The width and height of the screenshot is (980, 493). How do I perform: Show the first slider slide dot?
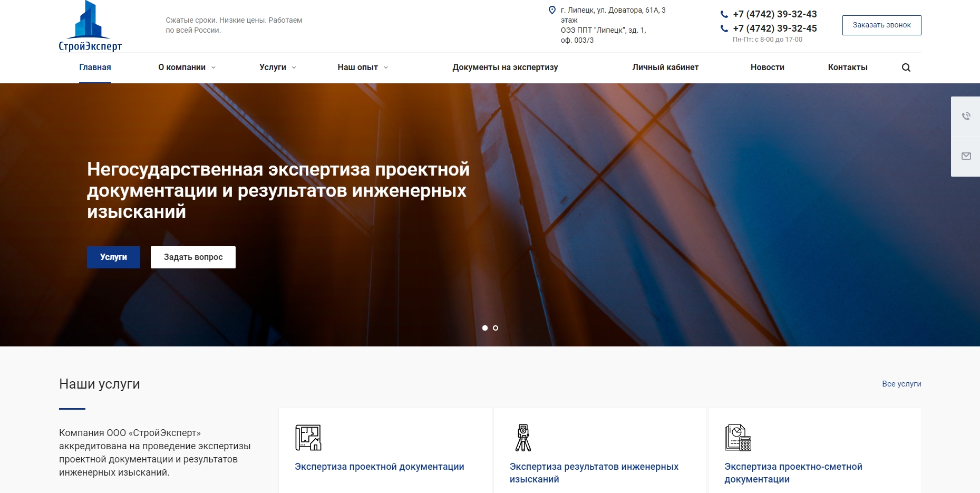click(485, 328)
